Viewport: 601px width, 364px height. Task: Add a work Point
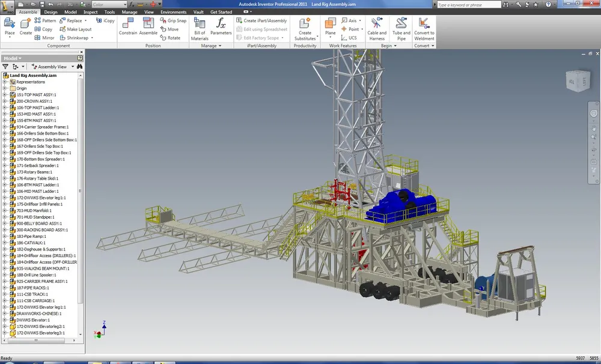(352, 29)
